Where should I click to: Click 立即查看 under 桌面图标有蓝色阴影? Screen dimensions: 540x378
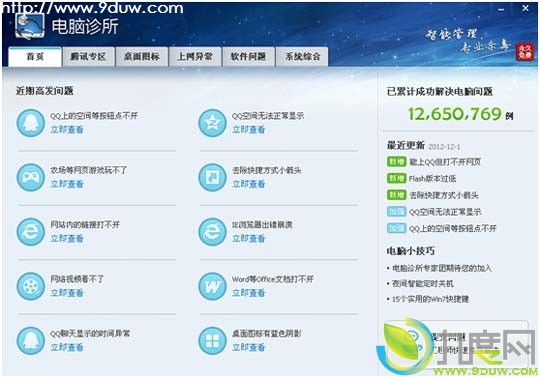(x=248, y=347)
